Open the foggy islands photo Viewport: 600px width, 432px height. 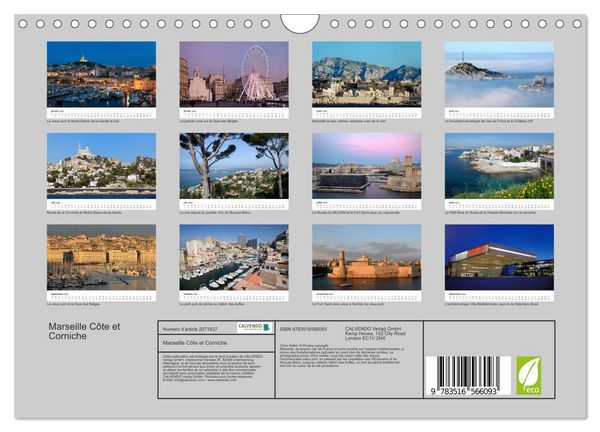tap(499, 74)
